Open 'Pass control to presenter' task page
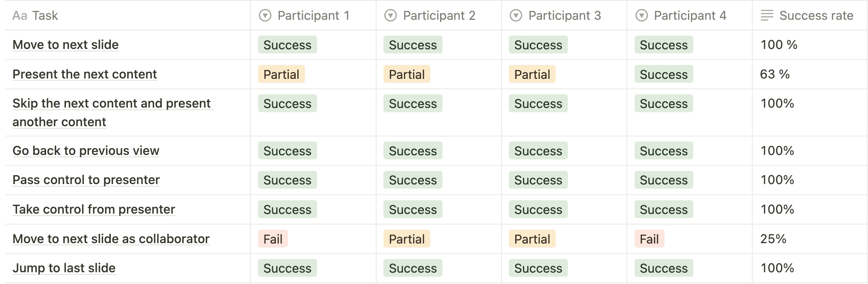Screen dimensions: 868x284 point(86,180)
